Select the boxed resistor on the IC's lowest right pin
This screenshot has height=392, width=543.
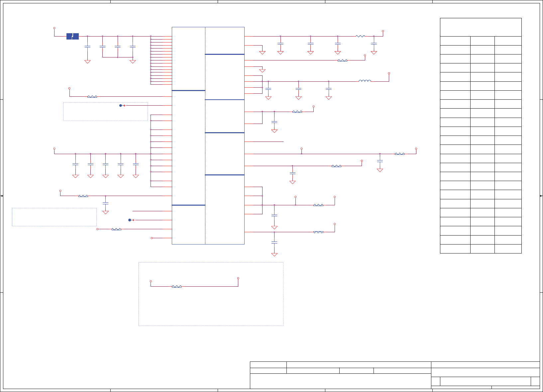pyautogui.click(x=318, y=232)
